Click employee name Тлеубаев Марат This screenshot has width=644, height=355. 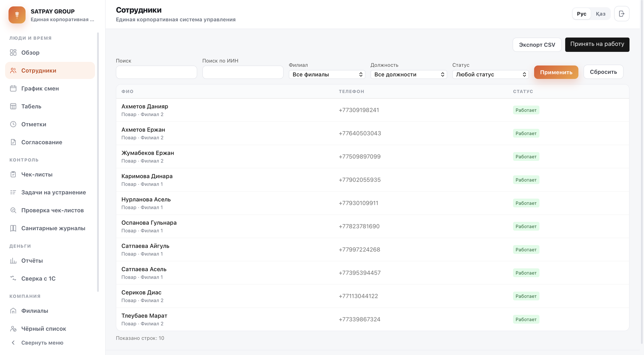(144, 316)
